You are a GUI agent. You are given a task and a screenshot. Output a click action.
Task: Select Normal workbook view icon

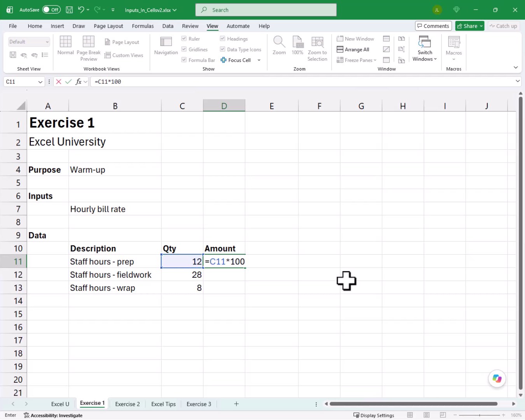pos(65,45)
